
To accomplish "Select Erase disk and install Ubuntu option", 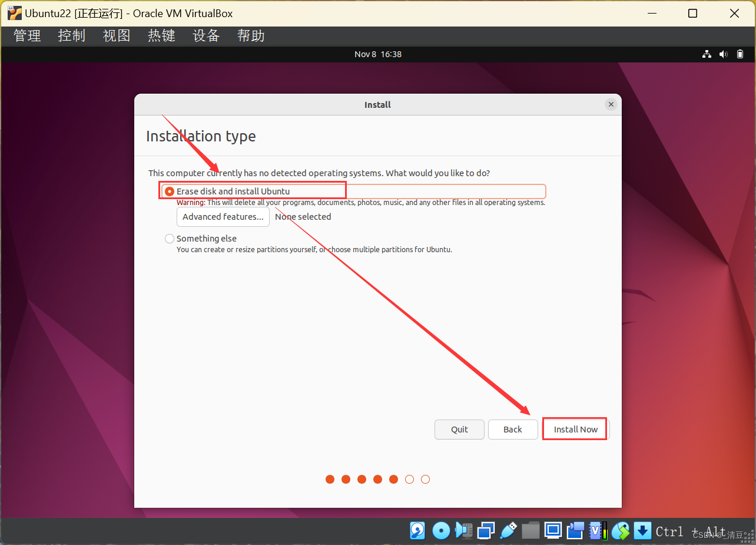I will [x=353, y=191].
